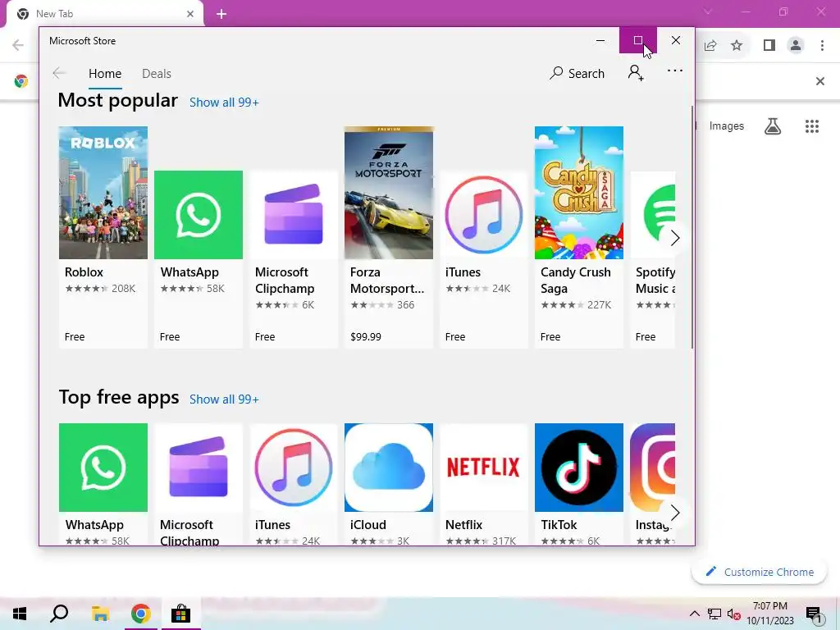This screenshot has height=630, width=840.
Task: Click the Search magnifier in Microsoft Store
Action: click(x=577, y=73)
